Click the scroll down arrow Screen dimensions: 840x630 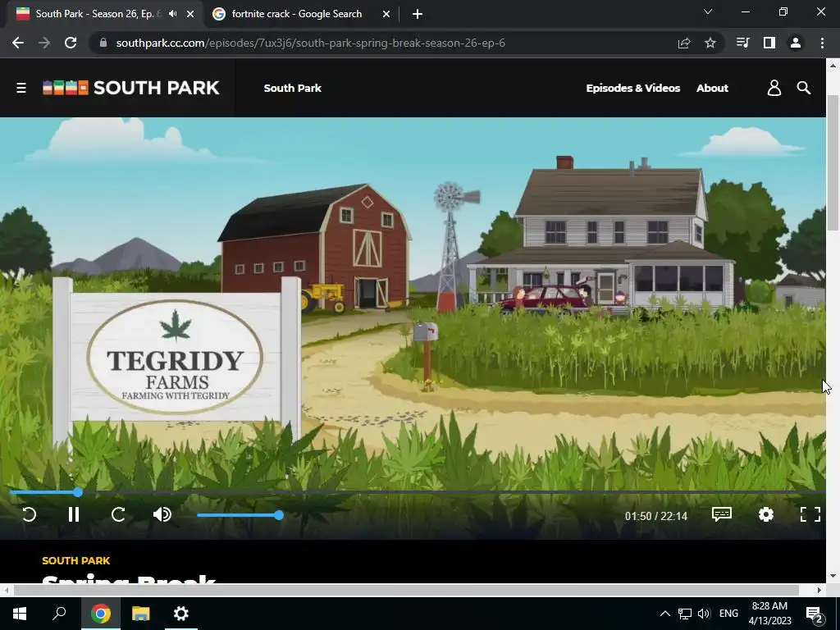coord(833,576)
